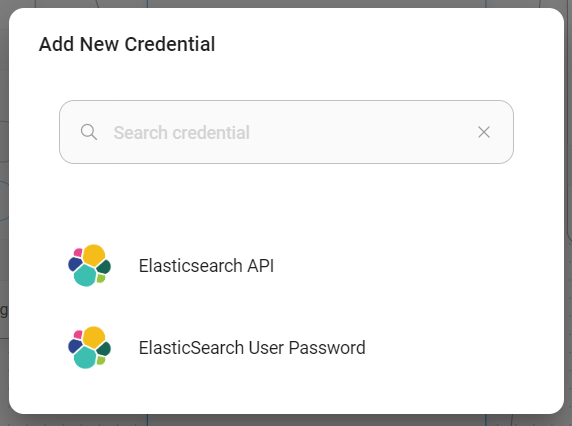Click empty space right of Elasticsearch API
Viewport: 572px width, 426px height.
(394, 266)
